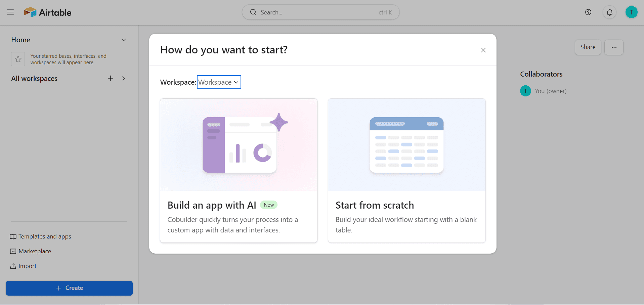Collapse the Home section chevron
Image resolution: width=644 pixels, height=305 pixels.
[124, 40]
